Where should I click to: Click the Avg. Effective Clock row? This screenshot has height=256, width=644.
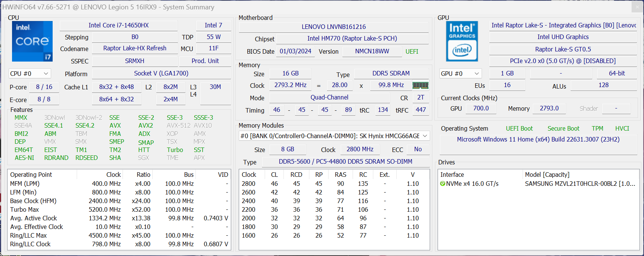point(119,227)
